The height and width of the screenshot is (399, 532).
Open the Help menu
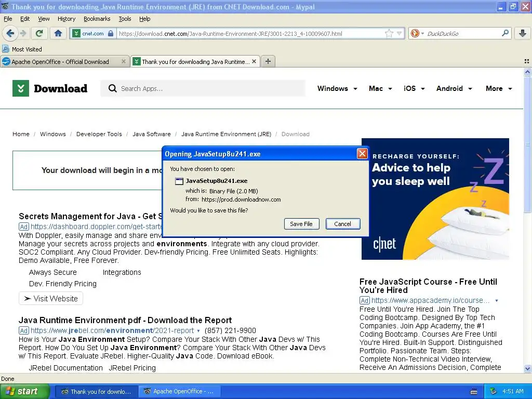pos(144,19)
